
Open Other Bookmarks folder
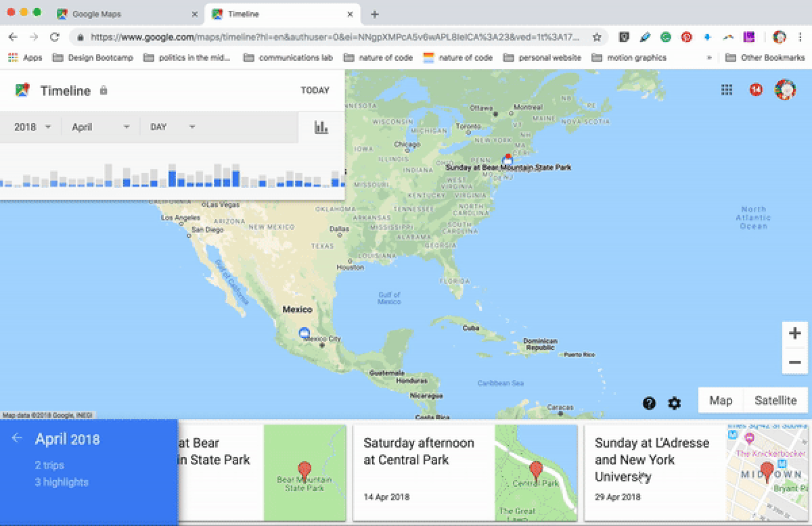point(765,57)
